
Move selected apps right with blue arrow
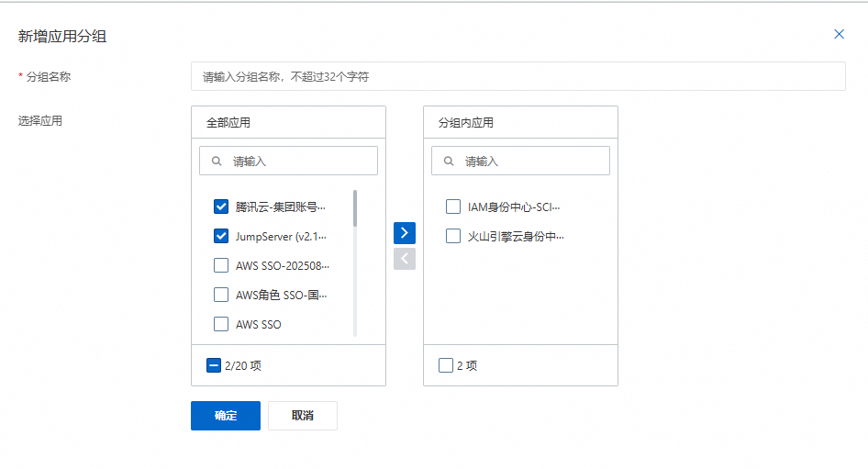click(405, 233)
